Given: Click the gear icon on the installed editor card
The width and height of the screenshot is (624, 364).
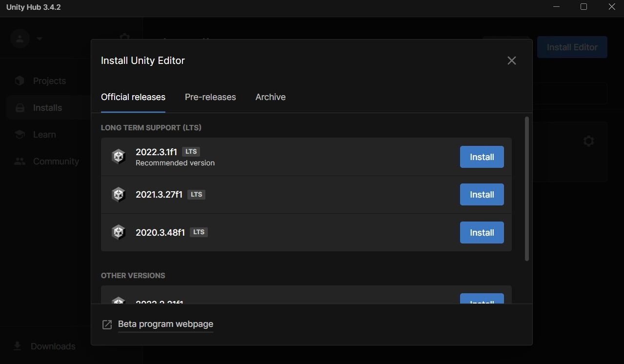Looking at the screenshot, I should (x=589, y=142).
